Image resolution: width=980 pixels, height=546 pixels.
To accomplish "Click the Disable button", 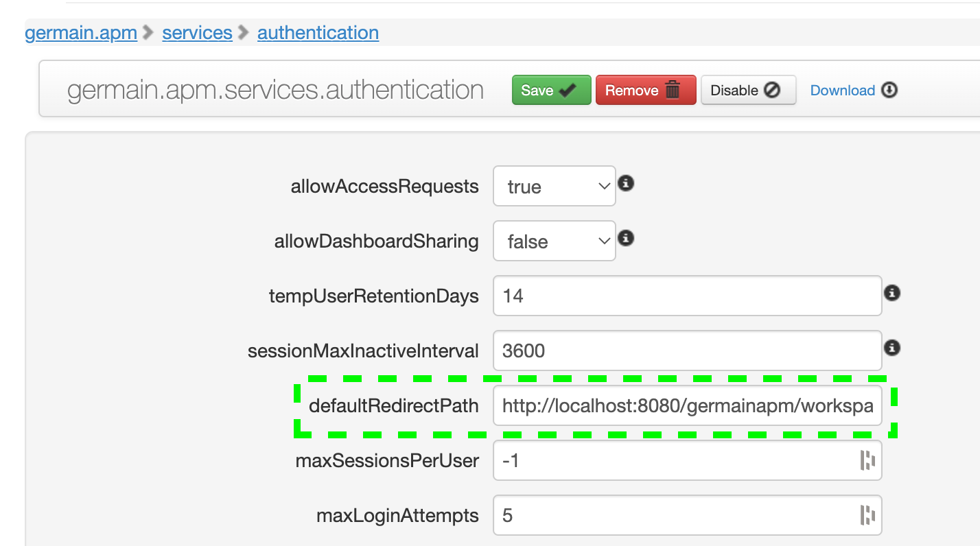I will point(748,90).
